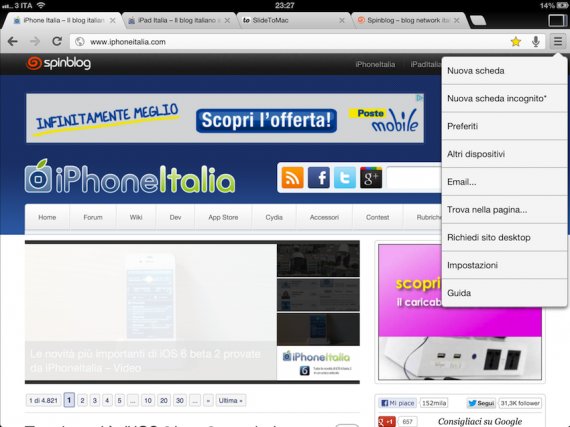This screenshot has height=427, width=570.
Task: Start voice search with microphone icon
Action: click(x=535, y=41)
